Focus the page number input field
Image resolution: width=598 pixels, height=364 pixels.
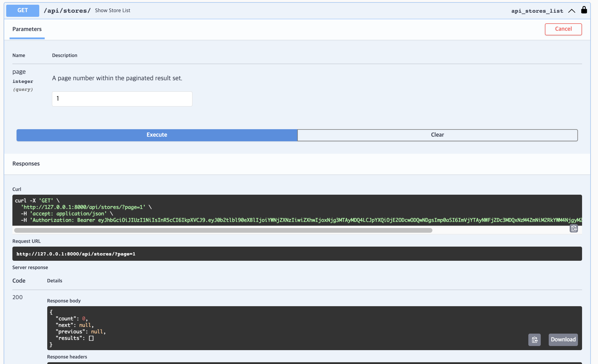point(122,99)
